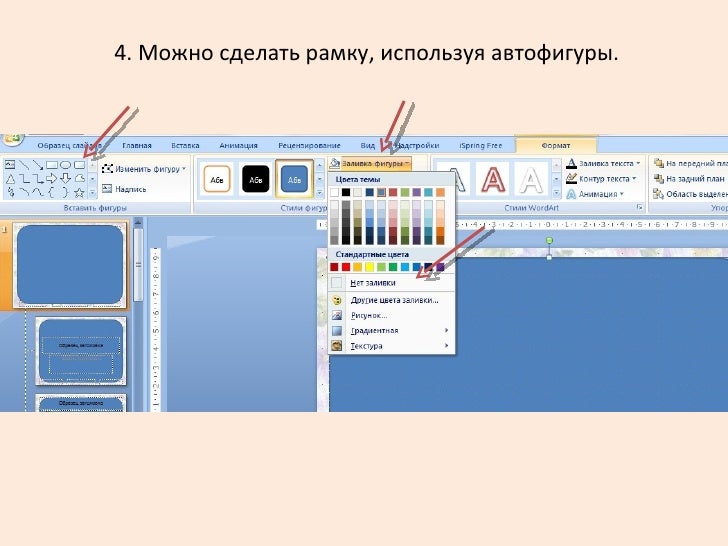Expand Градиентная submenu
This screenshot has height=546, width=728.
(391, 331)
